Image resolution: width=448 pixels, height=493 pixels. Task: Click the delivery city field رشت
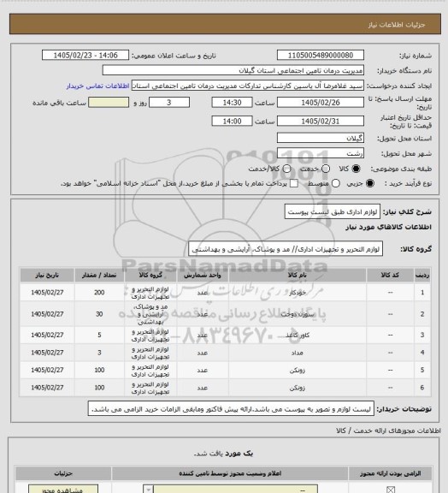(321, 153)
